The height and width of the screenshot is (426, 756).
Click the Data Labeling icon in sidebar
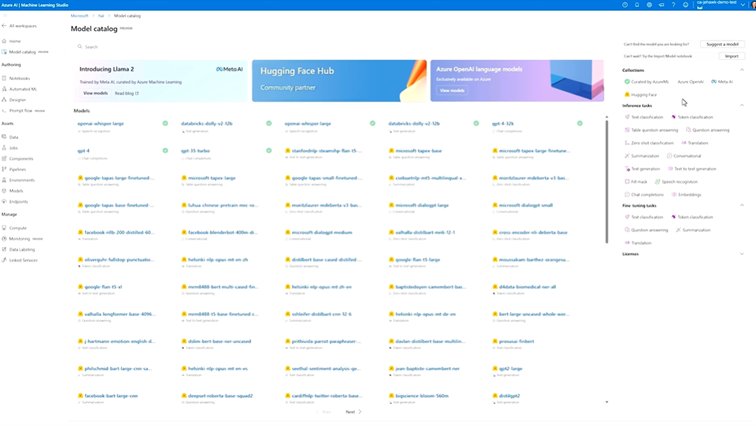point(4,250)
